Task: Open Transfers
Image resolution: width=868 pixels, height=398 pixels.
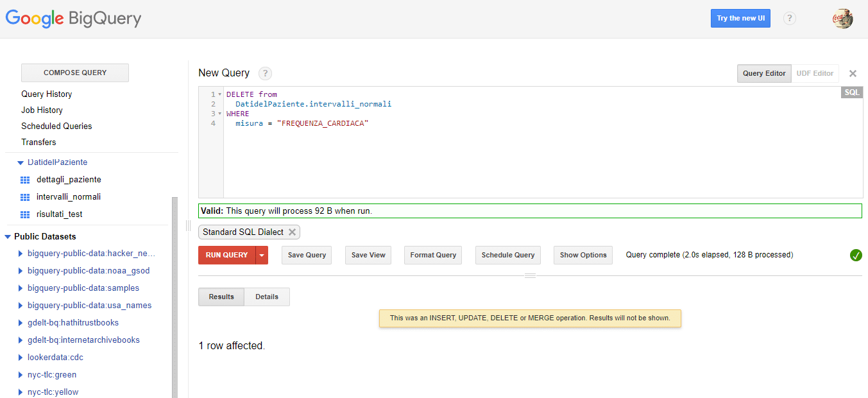Action: click(38, 143)
